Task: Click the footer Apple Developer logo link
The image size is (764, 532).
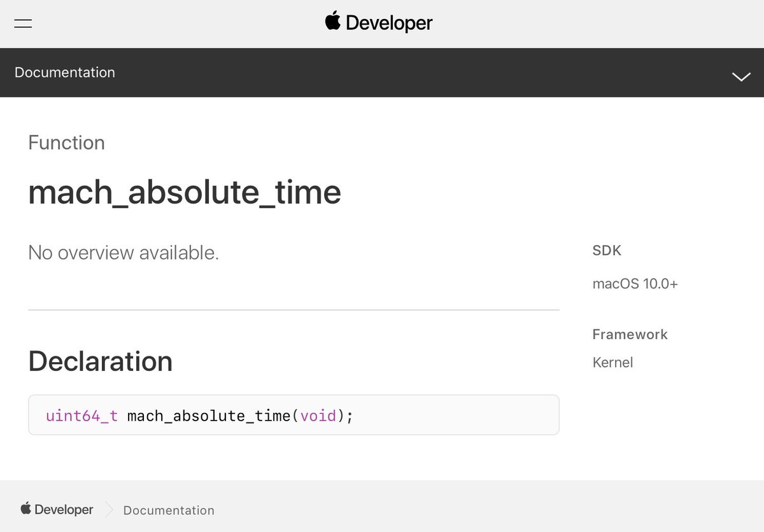Action: tap(57, 509)
